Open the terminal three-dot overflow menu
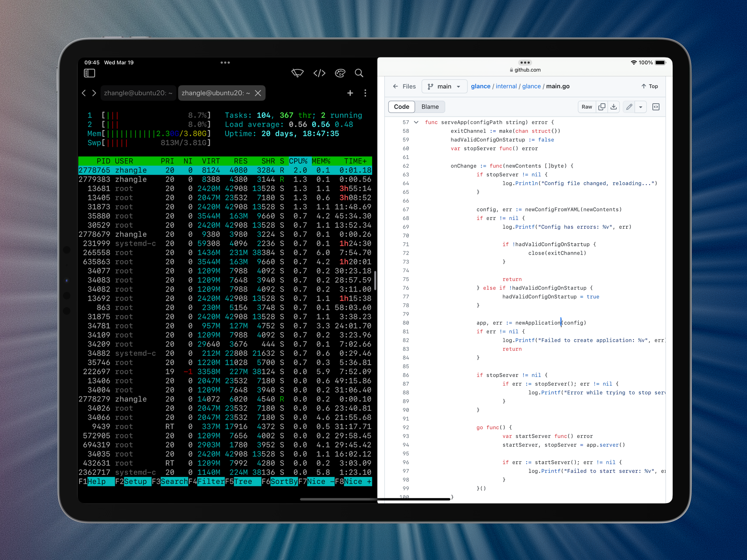The width and height of the screenshot is (747, 560). [x=365, y=93]
